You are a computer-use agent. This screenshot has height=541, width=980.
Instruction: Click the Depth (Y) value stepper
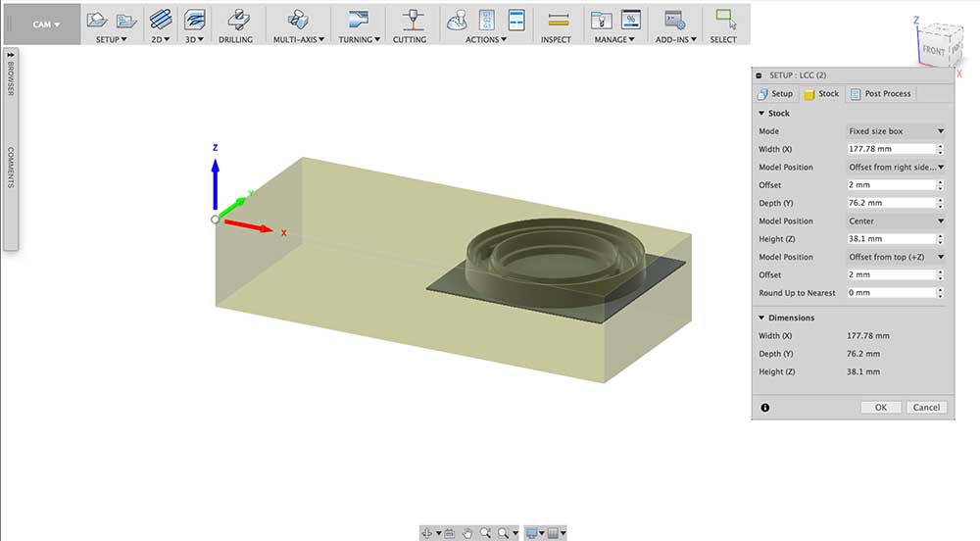[941, 203]
